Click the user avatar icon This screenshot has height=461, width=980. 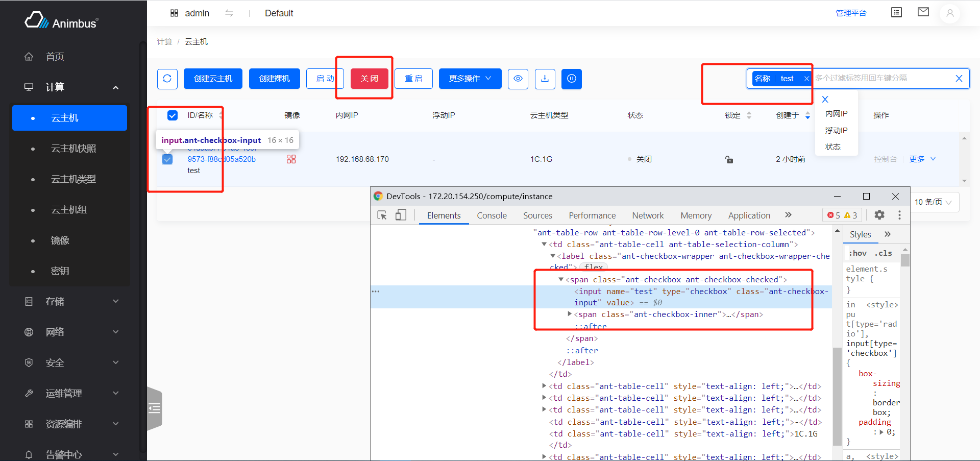(x=949, y=13)
